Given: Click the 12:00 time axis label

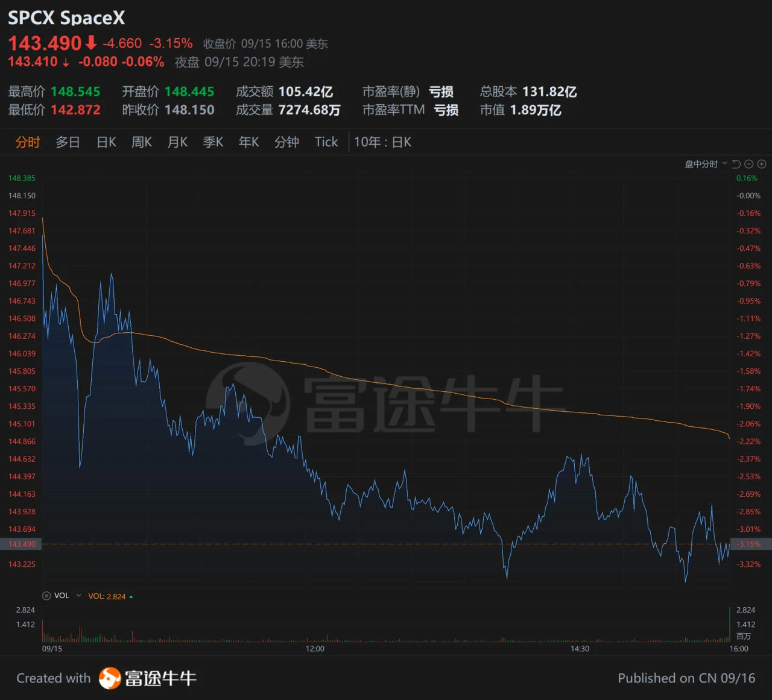Looking at the screenshot, I should (315, 649).
